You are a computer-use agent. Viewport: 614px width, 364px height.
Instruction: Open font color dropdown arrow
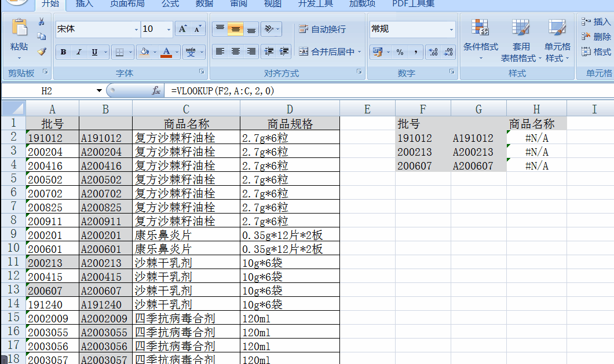177,52
